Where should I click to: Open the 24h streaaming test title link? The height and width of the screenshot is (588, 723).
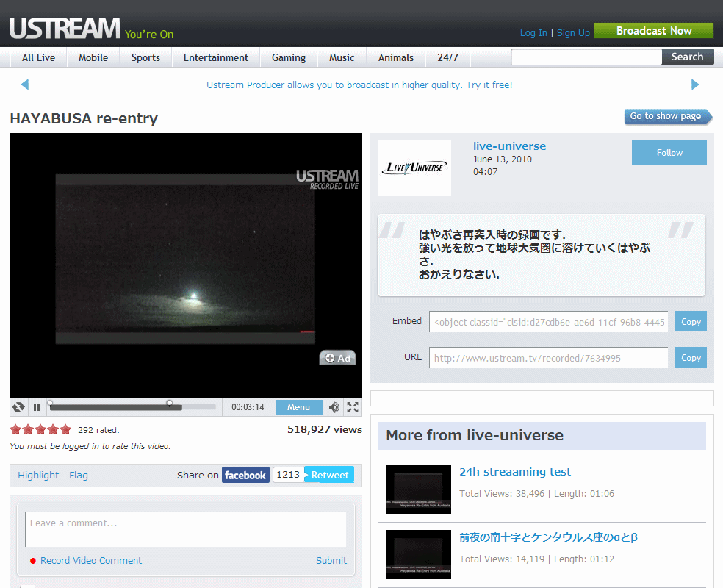pos(514,472)
